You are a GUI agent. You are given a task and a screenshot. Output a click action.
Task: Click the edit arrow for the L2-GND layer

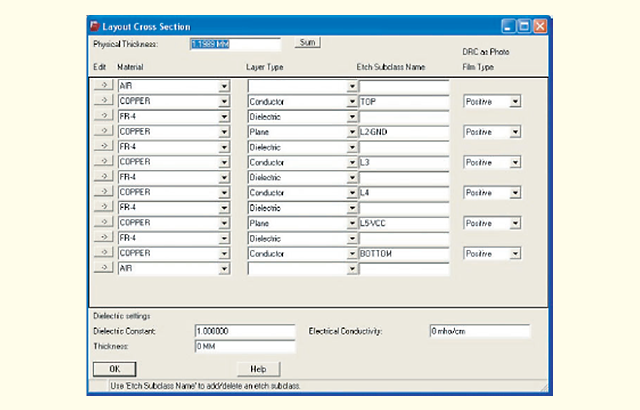pyautogui.click(x=103, y=131)
